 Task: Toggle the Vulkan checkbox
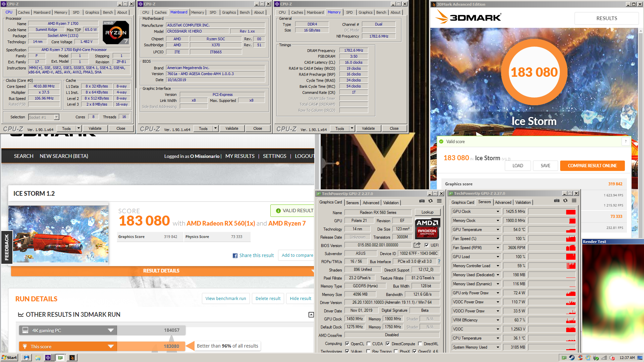[347, 351]
